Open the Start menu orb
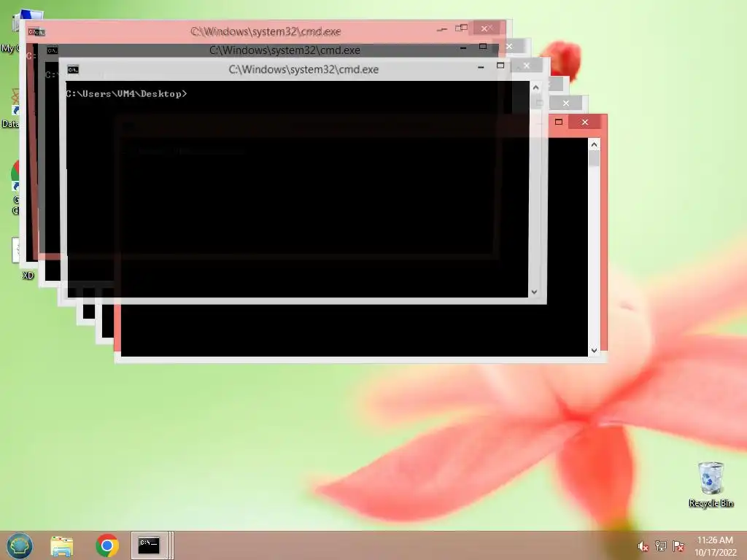This screenshot has height=560, width=747. [20, 545]
